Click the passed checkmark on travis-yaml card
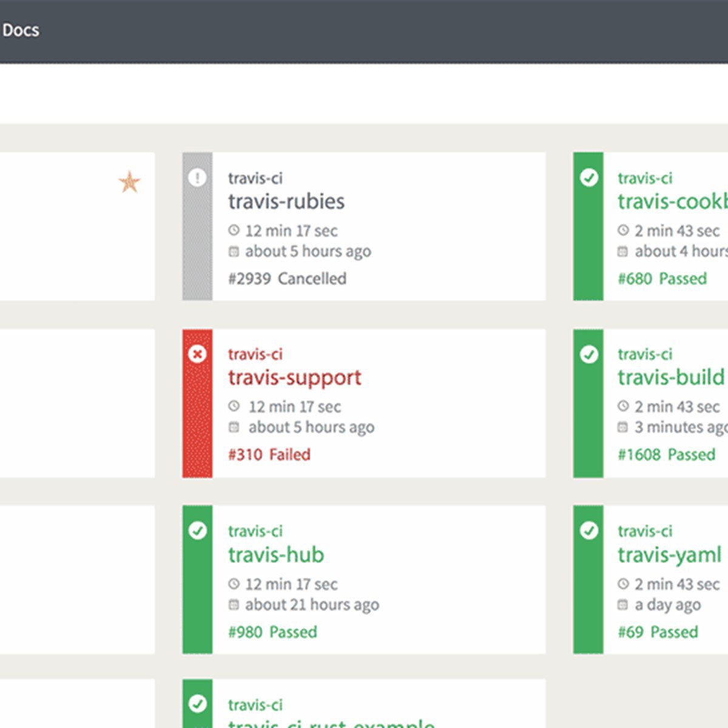The image size is (728, 728). [588, 531]
